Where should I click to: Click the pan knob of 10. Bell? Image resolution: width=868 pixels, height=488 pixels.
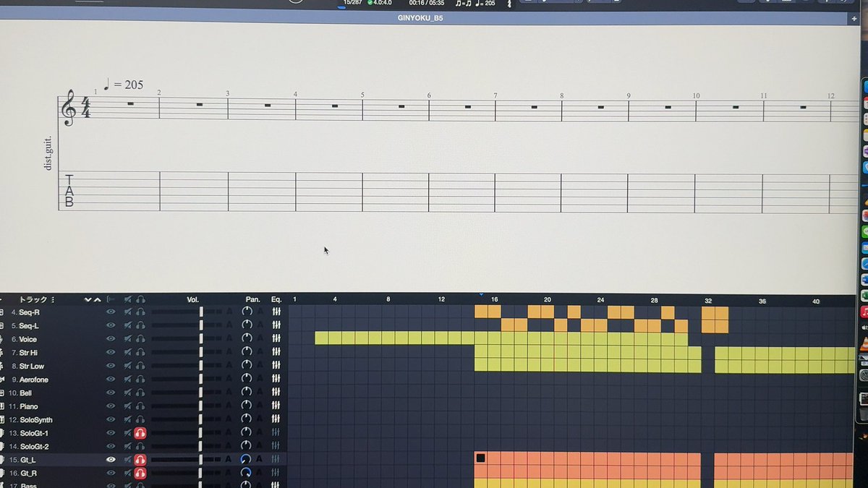click(246, 393)
